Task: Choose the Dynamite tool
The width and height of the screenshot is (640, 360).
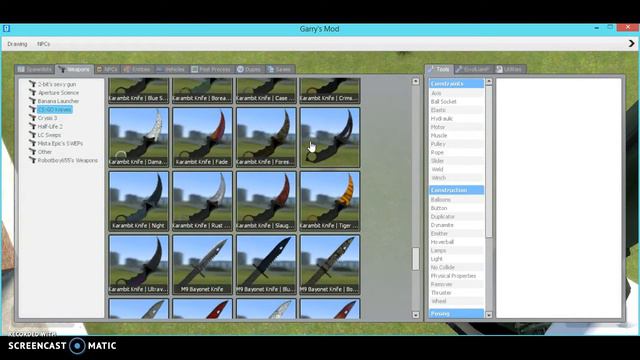Action: tap(456, 225)
